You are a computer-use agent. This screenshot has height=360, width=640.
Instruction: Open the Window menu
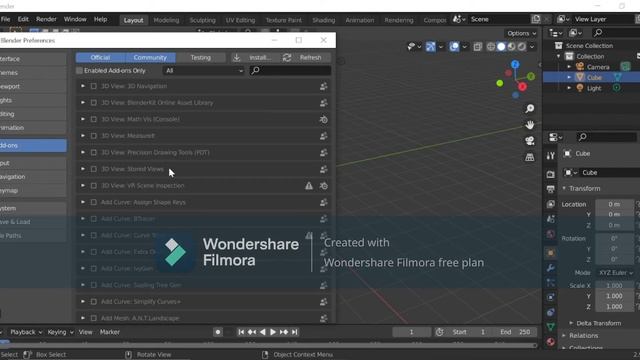(75, 19)
